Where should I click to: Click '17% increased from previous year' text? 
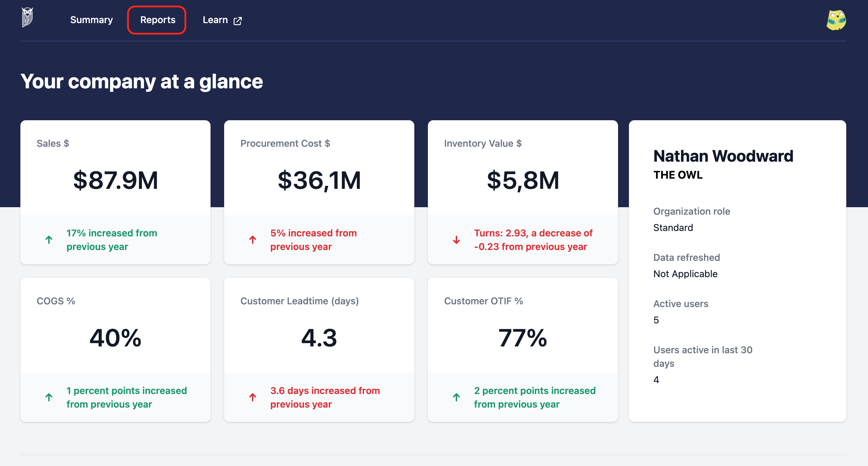point(112,240)
